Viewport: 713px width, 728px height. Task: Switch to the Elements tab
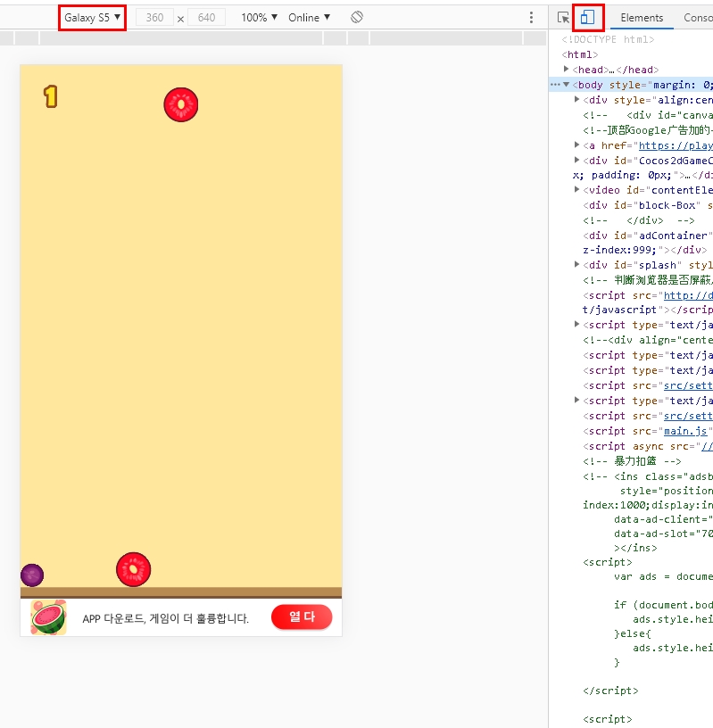click(642, 18)
